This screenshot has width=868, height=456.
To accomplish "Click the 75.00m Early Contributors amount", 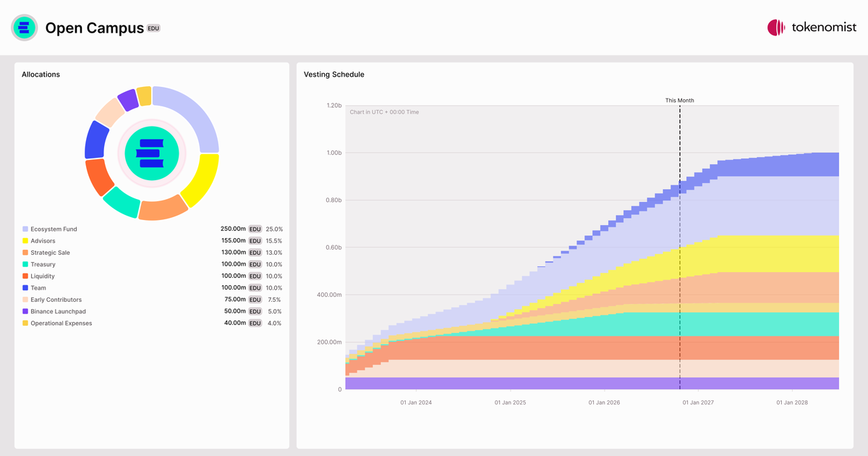I will tap(235, 300).
